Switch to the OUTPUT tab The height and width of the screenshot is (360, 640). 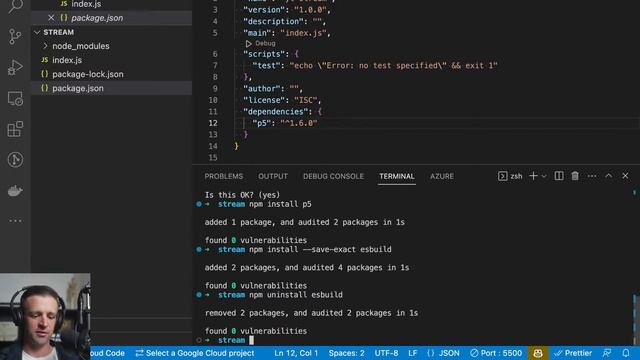point(273,176)
